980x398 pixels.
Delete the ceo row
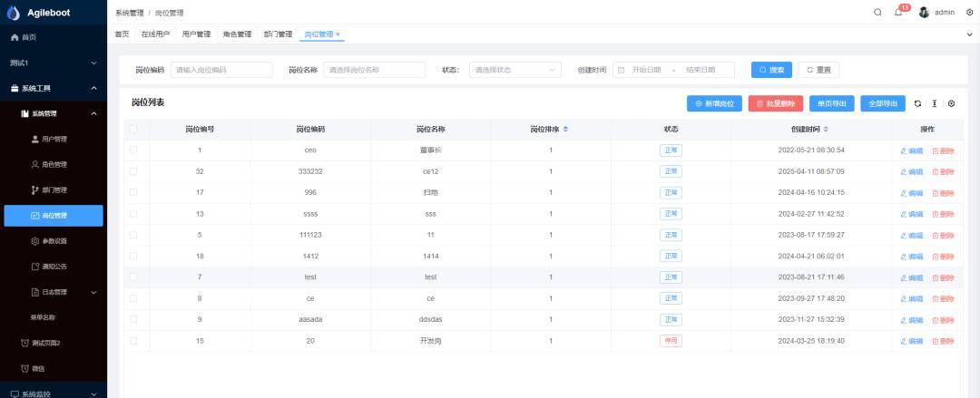pyautogui.click(x=943, y=150)
